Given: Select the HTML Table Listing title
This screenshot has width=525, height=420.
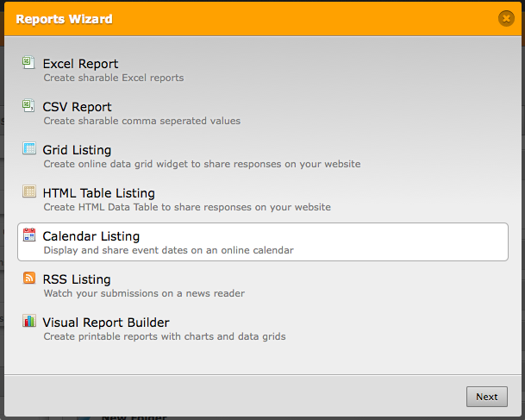Looking at the screenshot, I should click(98, 193).
